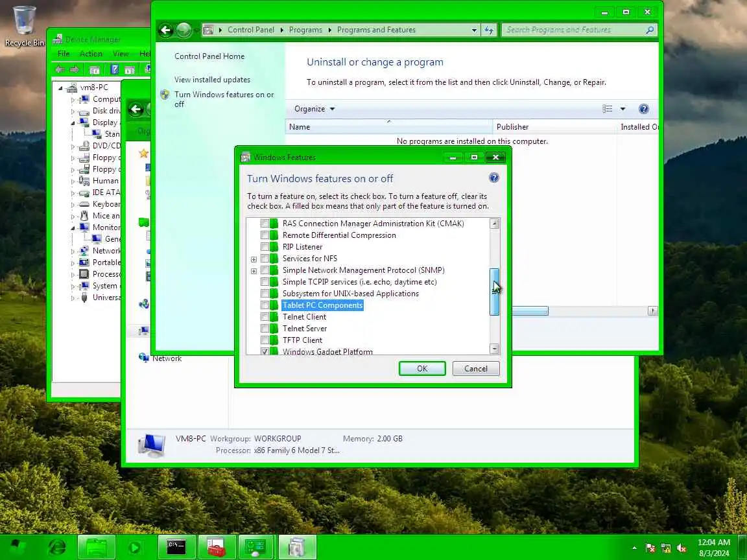This screenshot has height=560, width=747.
Task: Click the Start button on the taskbar
Action: (19, 546)
